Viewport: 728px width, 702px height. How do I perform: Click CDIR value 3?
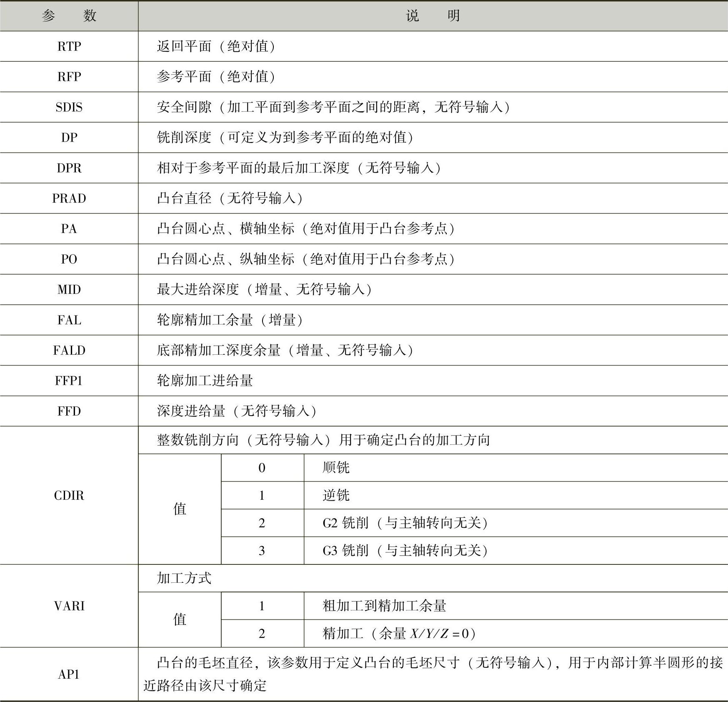262,551
